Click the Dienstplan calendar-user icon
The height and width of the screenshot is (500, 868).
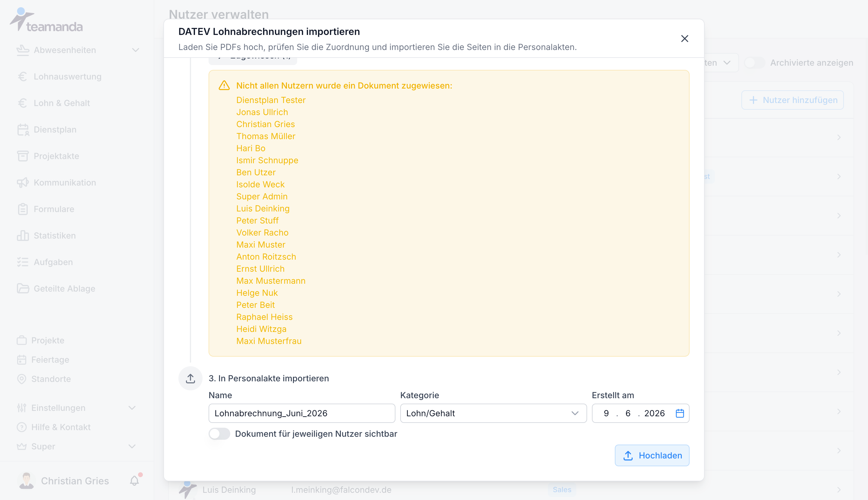click(x=23, y=130)
